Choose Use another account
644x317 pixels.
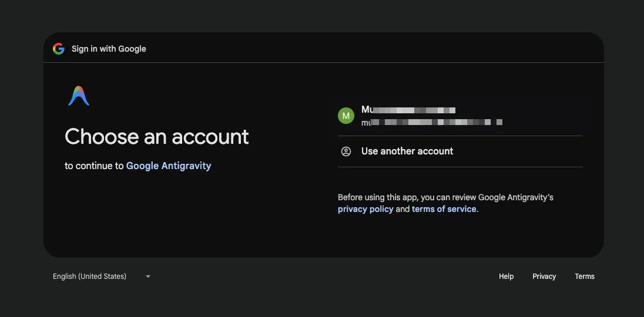[x=407, y=151]
